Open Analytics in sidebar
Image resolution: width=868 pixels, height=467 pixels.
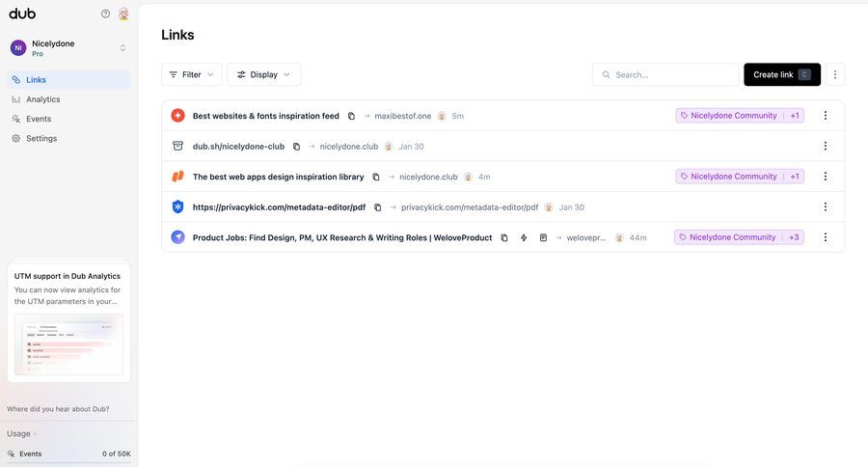pyautogui.click(x=68, y=99)
